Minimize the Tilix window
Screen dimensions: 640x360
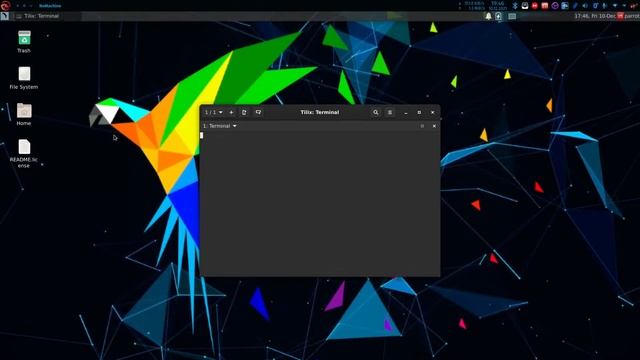tap(406, 112)
